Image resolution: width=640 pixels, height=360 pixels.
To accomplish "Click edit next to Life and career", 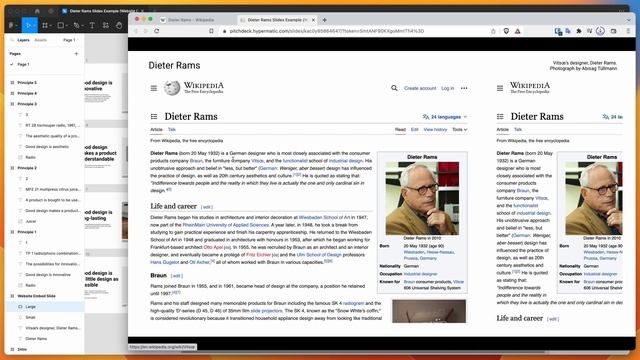I will [x=207, y=207].
